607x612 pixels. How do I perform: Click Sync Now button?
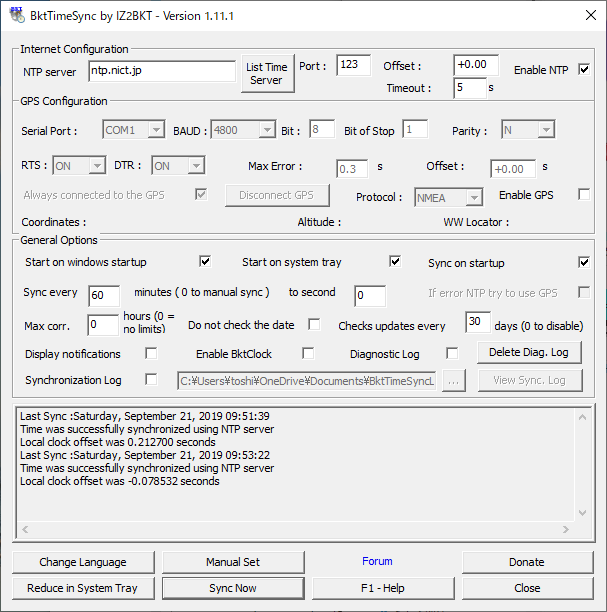(233, 588)
